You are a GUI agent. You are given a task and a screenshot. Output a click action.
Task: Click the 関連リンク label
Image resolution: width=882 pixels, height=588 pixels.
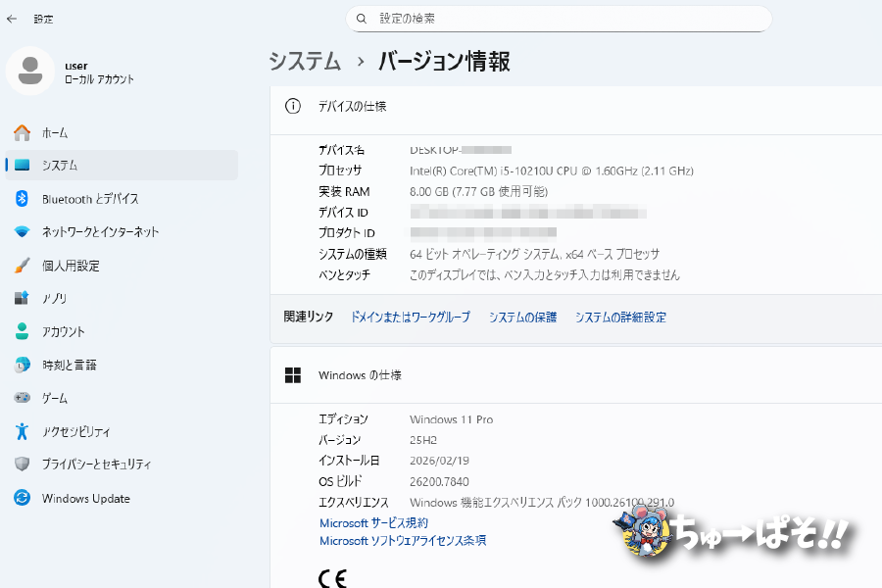(x=309, y=317)
